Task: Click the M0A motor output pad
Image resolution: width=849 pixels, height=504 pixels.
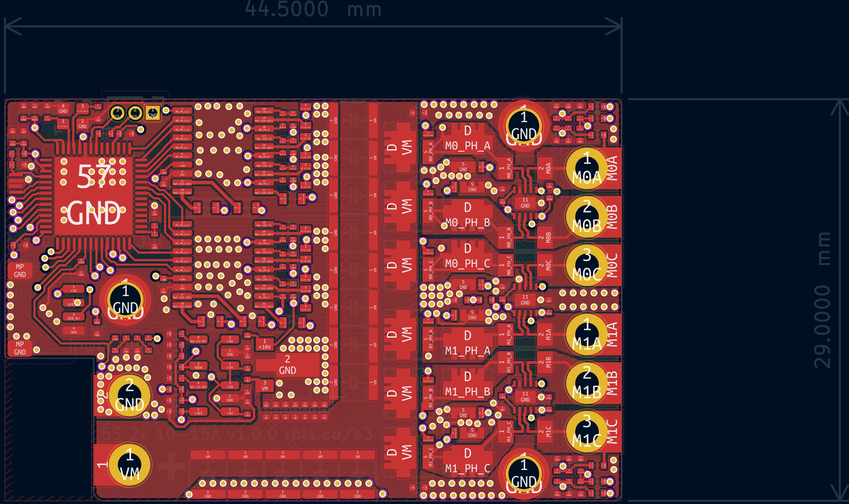Action: (x=587, y=168)
